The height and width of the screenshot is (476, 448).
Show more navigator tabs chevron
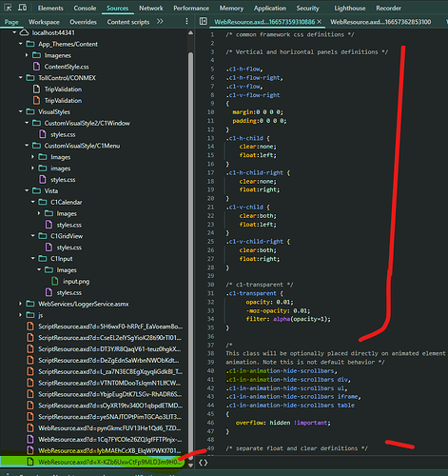(x=160, y=21)
